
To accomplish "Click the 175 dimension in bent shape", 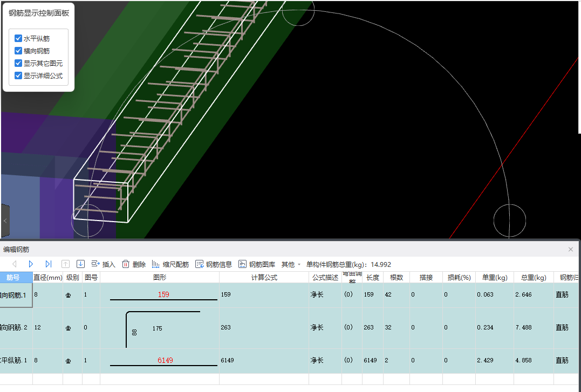I will point(157,328).
